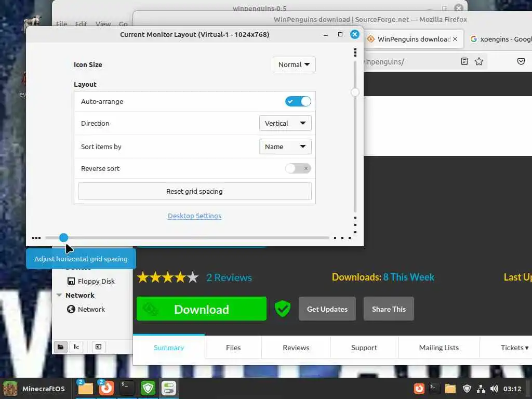Open the volume control tray icon

coord(494,389)
